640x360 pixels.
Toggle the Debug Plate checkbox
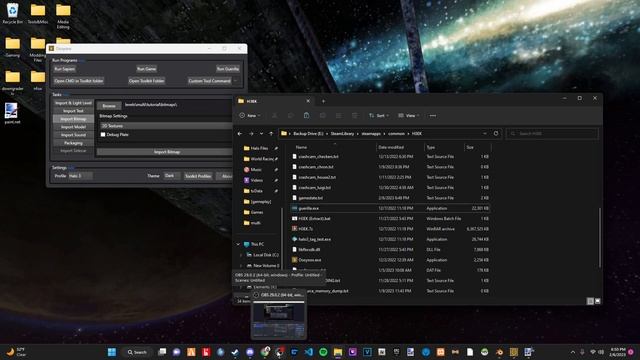coord(103,134)
